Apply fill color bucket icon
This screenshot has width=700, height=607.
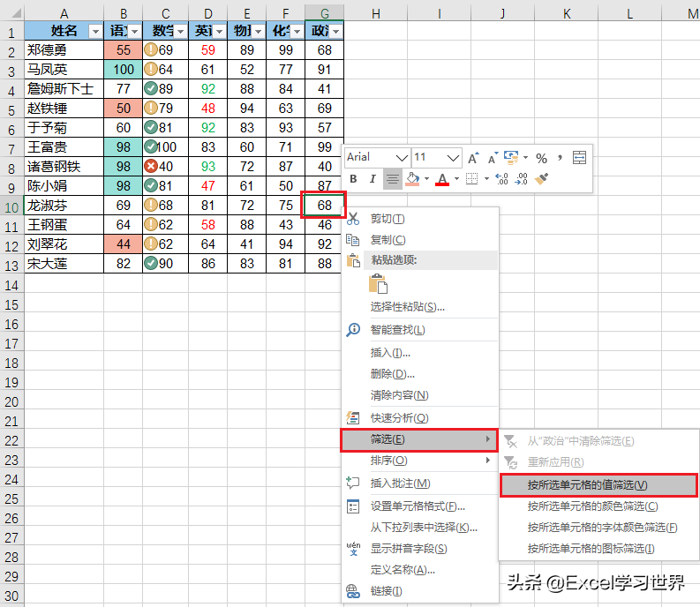point(412,179)
